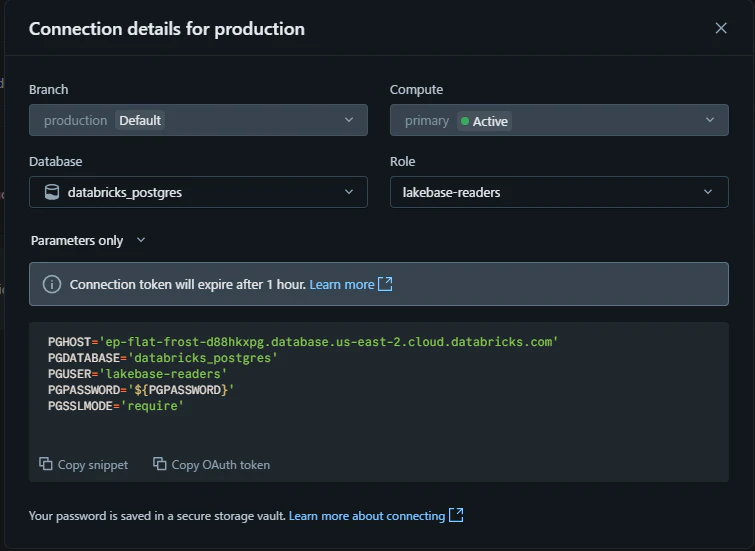Click the PGPASSWORD line in the snippet
The width and height of the screenshot is (755, 551).
[x=141, y=390]
